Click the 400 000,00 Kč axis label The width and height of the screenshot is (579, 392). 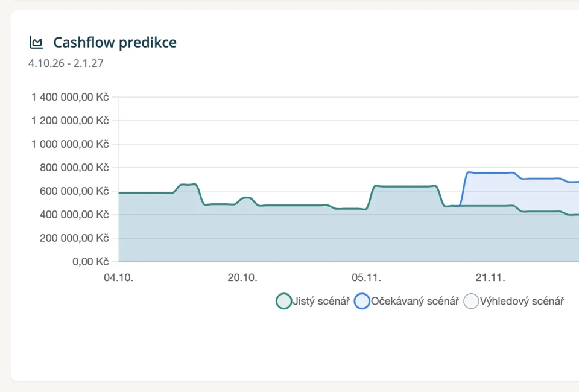click(74, 215)
